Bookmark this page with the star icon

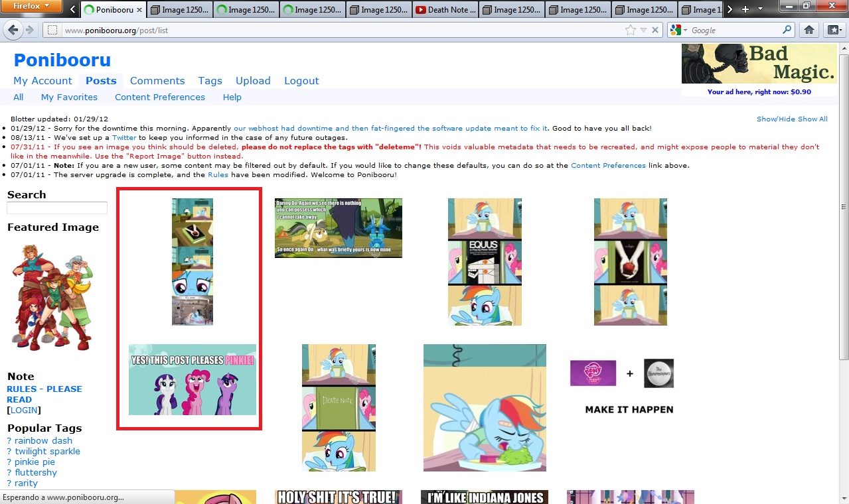(630, 30)
